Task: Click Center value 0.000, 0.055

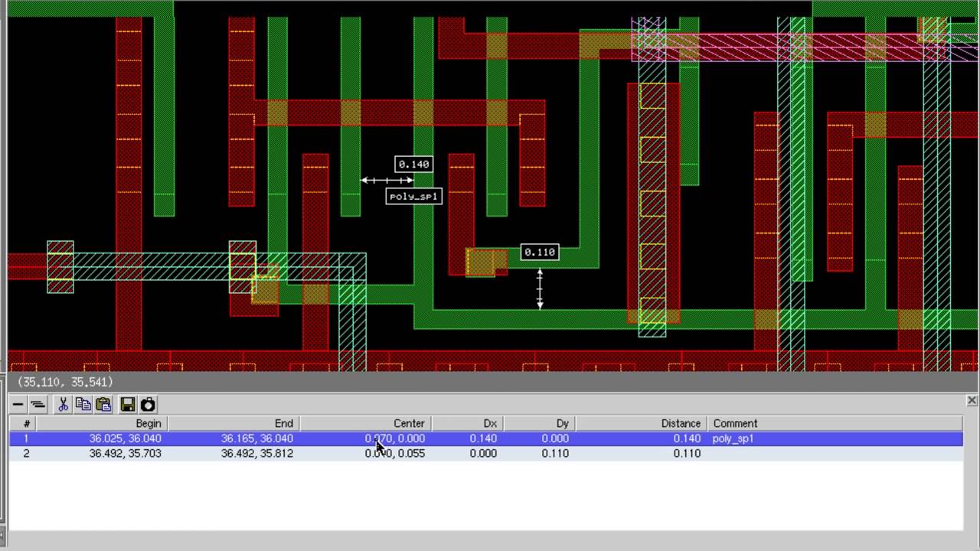Action: [394, 453]
